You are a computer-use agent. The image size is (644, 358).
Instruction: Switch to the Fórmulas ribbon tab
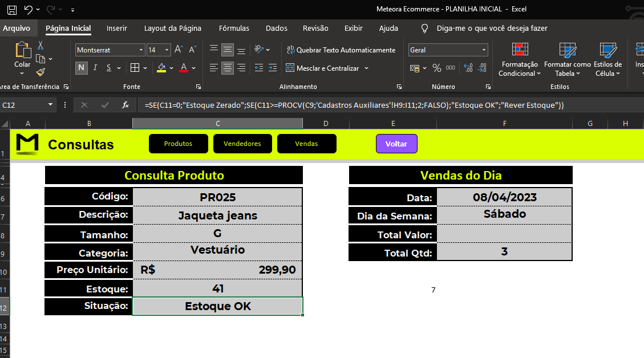[234, 29]
